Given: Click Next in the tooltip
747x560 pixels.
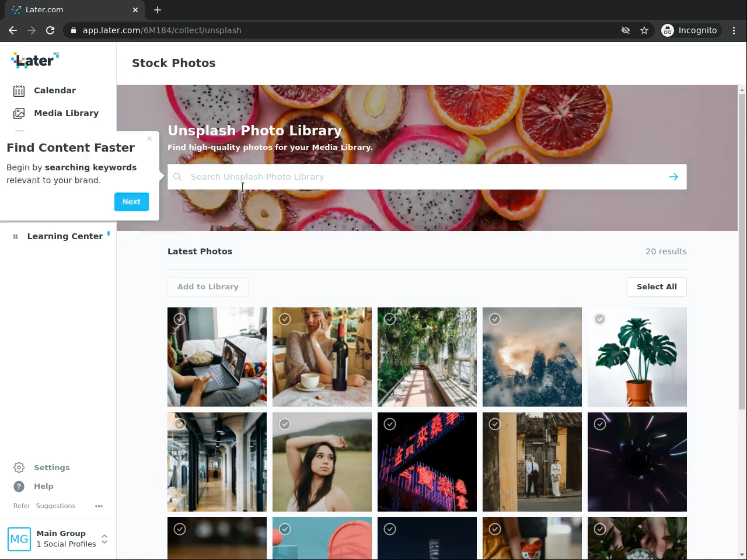Looking at the screenshot, I should coord(131,202).
